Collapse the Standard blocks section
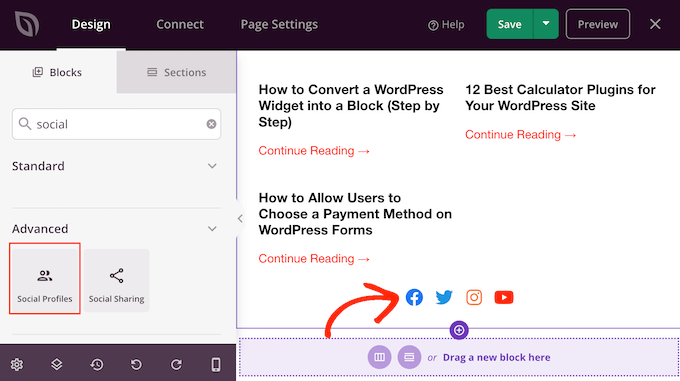680x381 pixels. [x=212, y=166]
